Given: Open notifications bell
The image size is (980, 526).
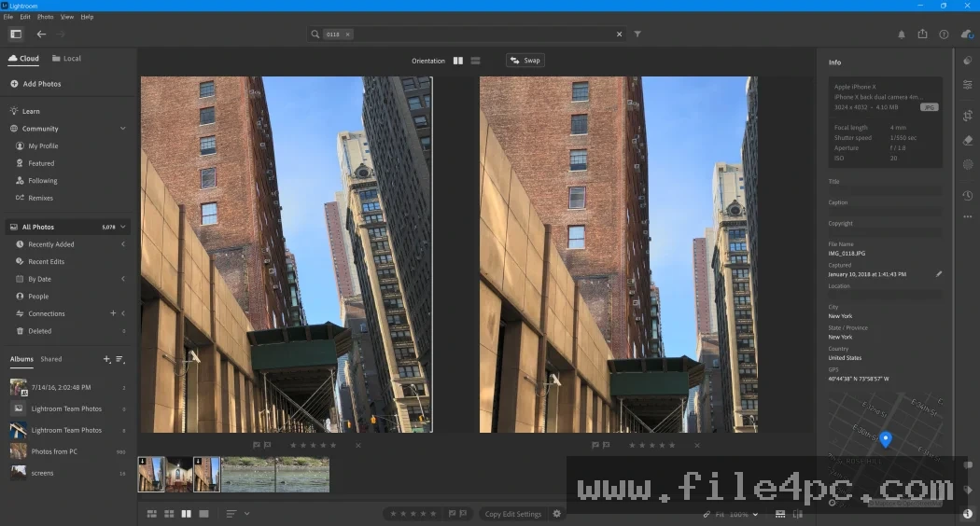Looking at the screenshot, I should [x=902, y=35].
